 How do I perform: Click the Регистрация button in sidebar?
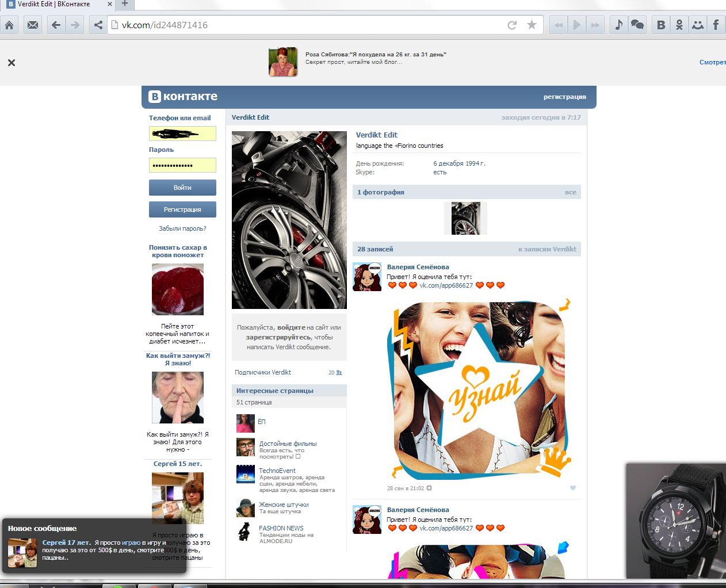[182, 209]
